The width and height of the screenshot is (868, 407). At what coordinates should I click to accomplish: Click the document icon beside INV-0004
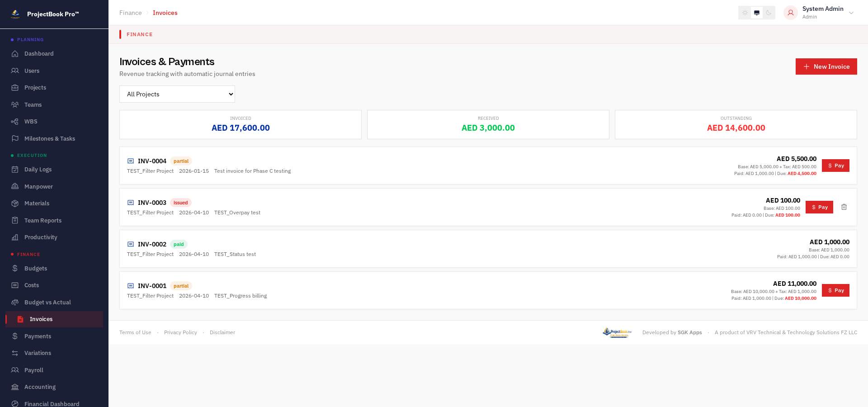pos(131,161)
